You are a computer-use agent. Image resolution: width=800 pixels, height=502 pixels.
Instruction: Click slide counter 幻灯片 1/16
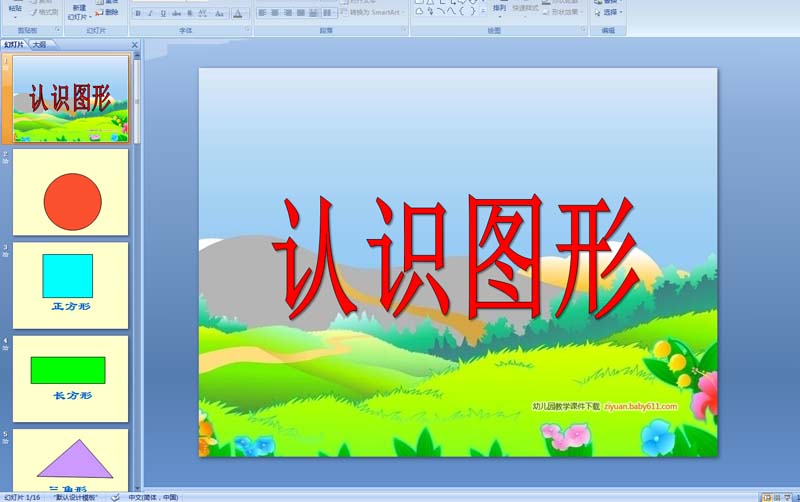click(x=22, y=497)
